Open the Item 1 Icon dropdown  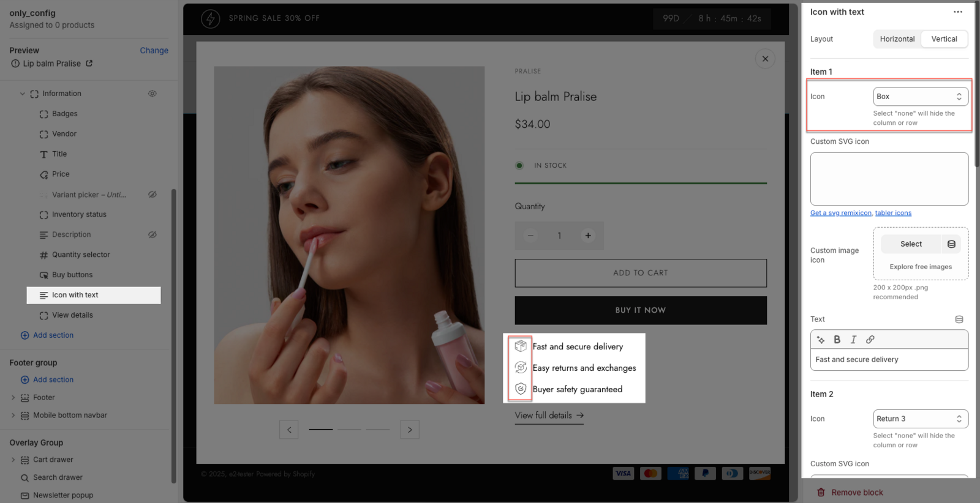[920, 97]
